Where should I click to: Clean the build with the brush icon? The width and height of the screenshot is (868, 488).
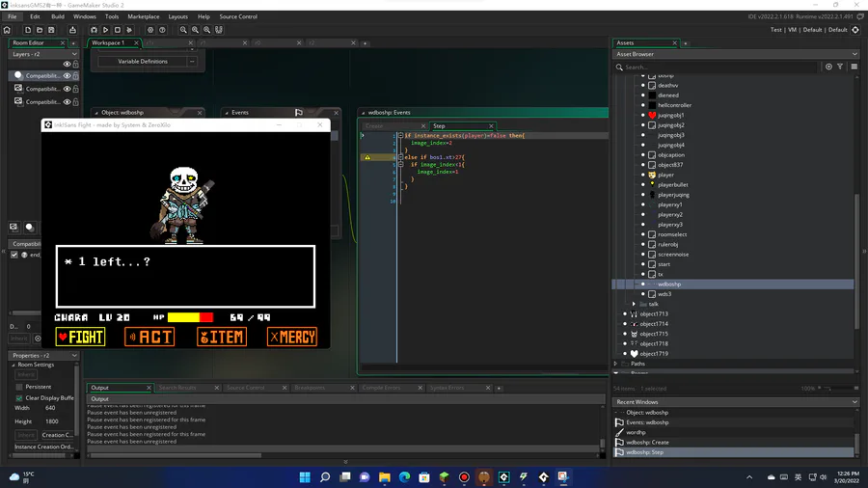[129, 30]
